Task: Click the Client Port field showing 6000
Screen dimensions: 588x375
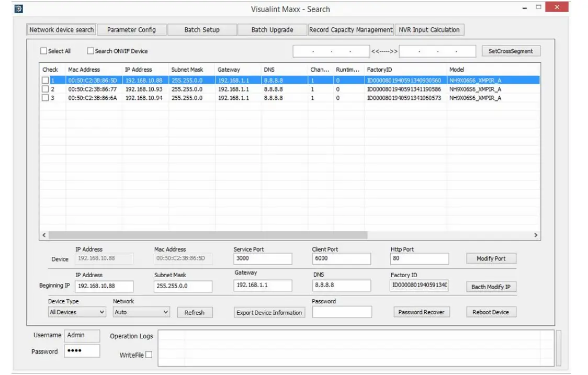Action: pos(341,258)
